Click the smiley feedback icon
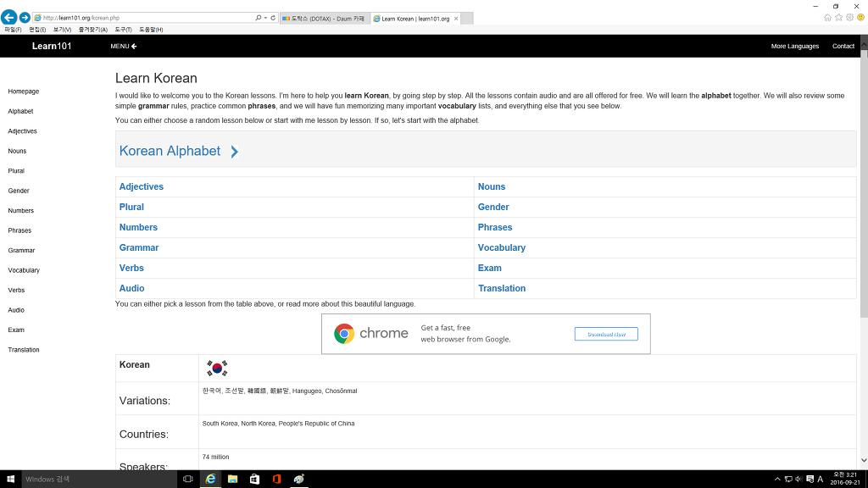The image size is (868, 488). [861, 18]
